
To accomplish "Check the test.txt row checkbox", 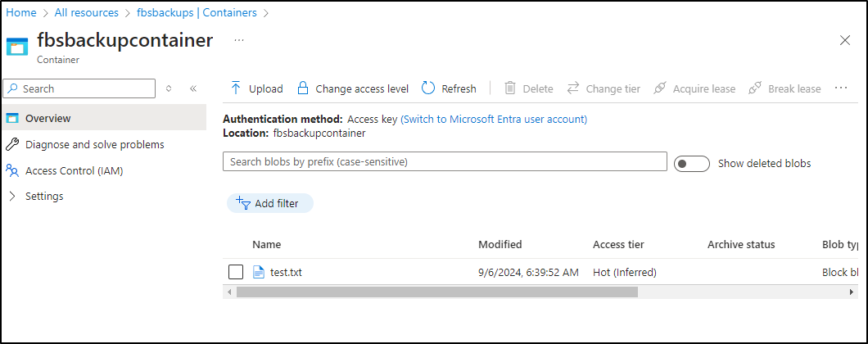I will pos(236,272).
